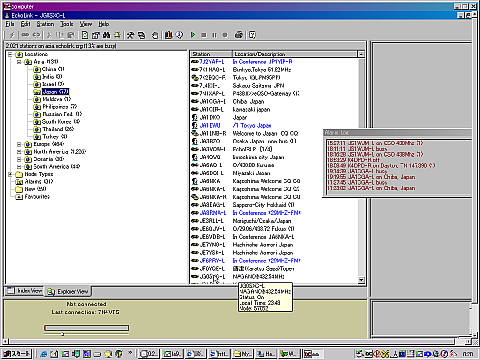Open the File menu
This screenshot has height=360, width=480.
[10, 24]
